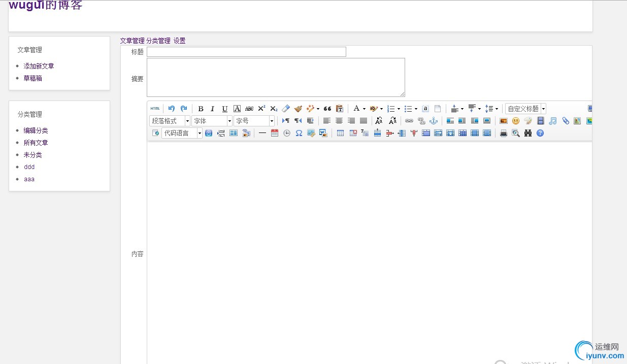This screenshot has height=364, width=627.
Task: Open the 字体 font family dropdown
Action: tap(212, 121)
